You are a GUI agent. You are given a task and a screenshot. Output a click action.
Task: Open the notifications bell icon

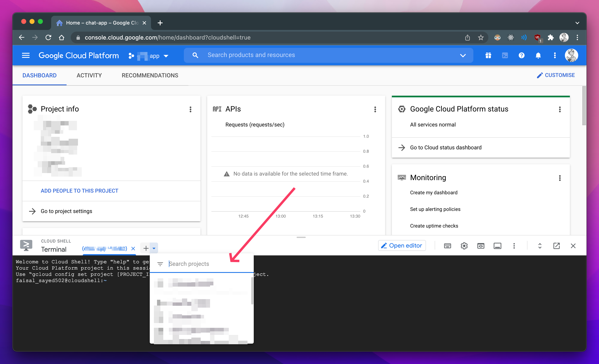point(538,55)
